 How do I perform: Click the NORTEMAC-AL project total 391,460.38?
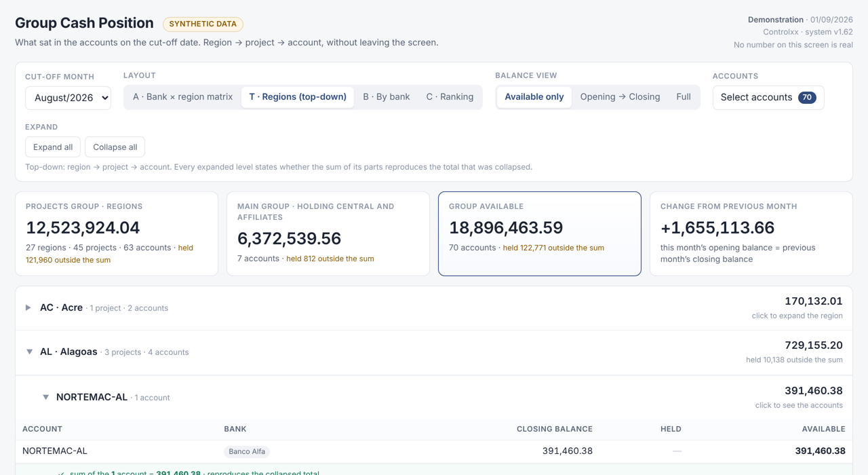pos(814,391)
